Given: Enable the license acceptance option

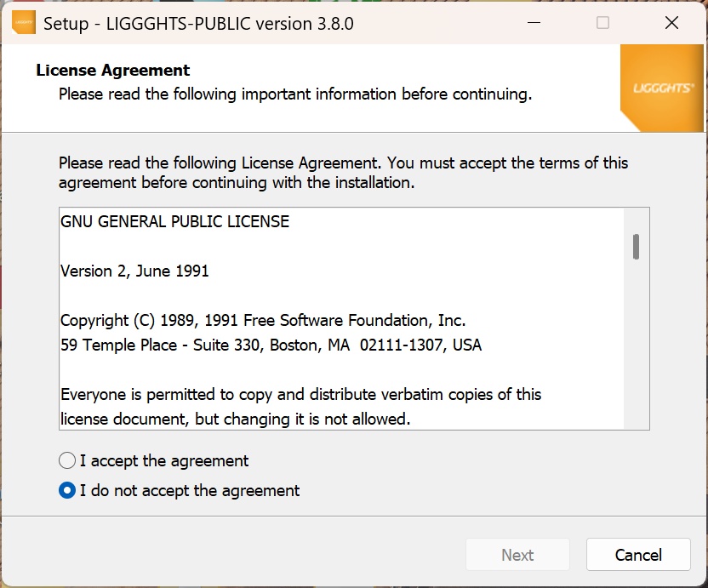Looking at the screenshot, I should pos(66,460).
